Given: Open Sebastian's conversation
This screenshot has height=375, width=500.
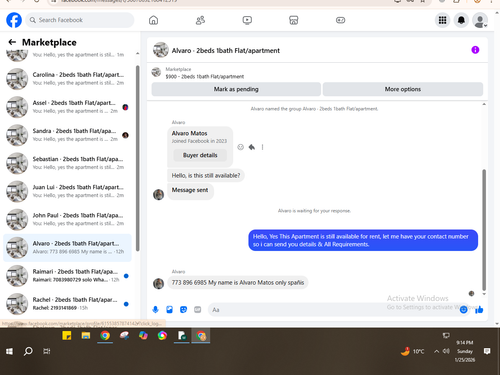Looking at the screenshot, I should tap(68, 163).
